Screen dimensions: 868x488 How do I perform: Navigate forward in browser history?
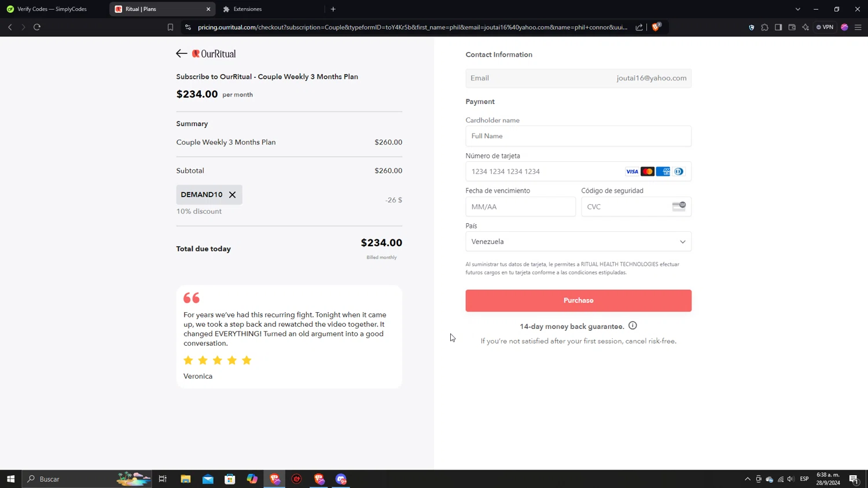click(23, 27)
